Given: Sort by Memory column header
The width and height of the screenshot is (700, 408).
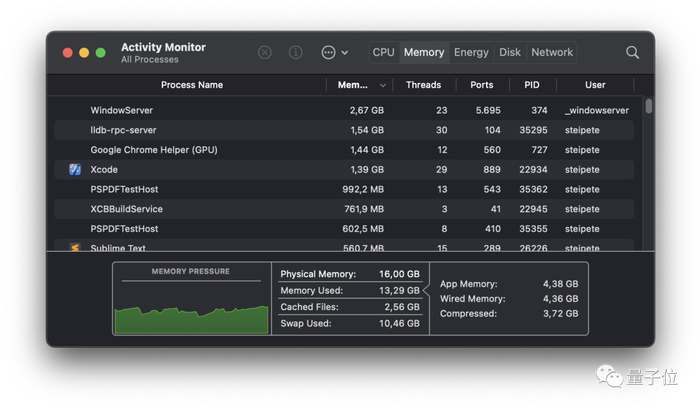Looking at the screenshot, I should coord(353,85).
